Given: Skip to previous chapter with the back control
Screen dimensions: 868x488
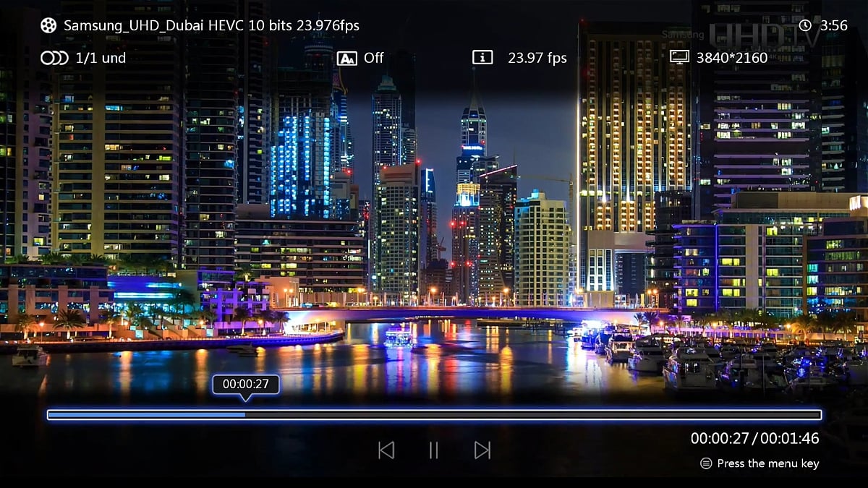Looking at the screenshot, I should pos(387,449).
